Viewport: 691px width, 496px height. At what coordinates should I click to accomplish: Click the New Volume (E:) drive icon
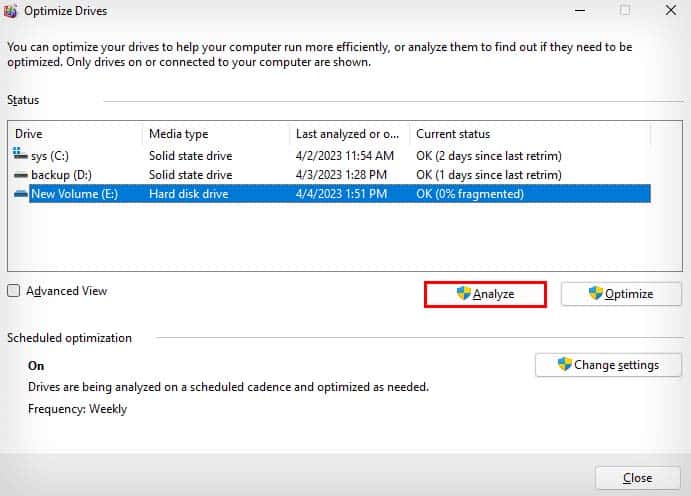(21, 194)
